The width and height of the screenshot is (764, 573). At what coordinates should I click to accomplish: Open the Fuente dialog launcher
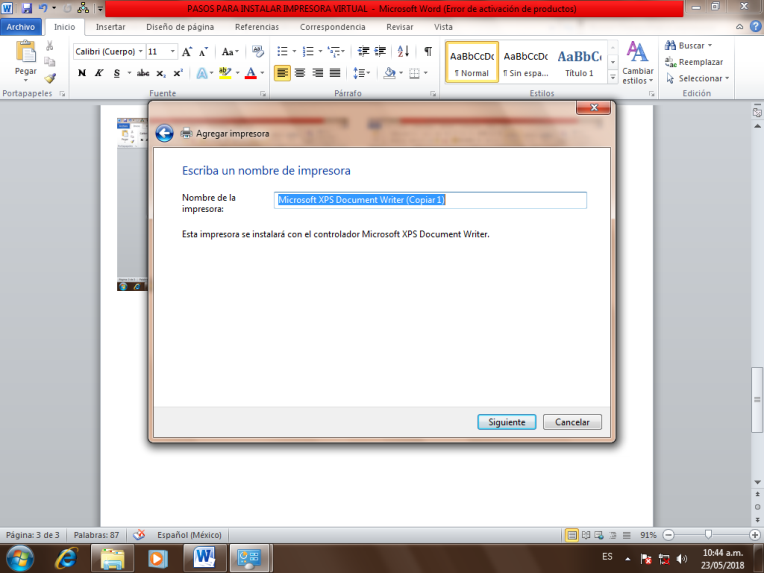click(x=263, y=94)
